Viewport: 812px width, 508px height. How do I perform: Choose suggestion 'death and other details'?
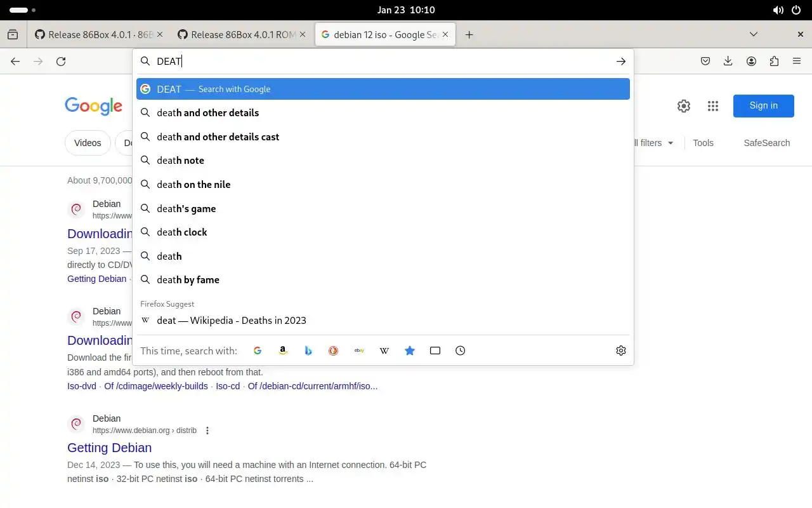[x=383, y=113]
